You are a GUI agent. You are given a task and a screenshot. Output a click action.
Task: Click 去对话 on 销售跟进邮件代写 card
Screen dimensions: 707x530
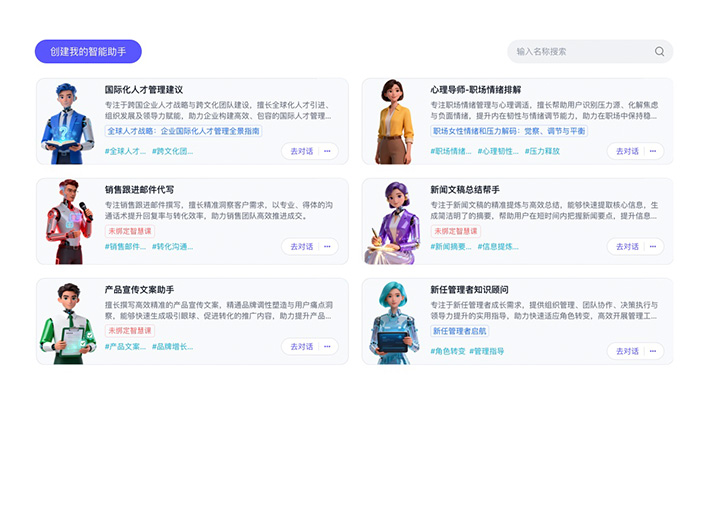[x=301, y=246]
